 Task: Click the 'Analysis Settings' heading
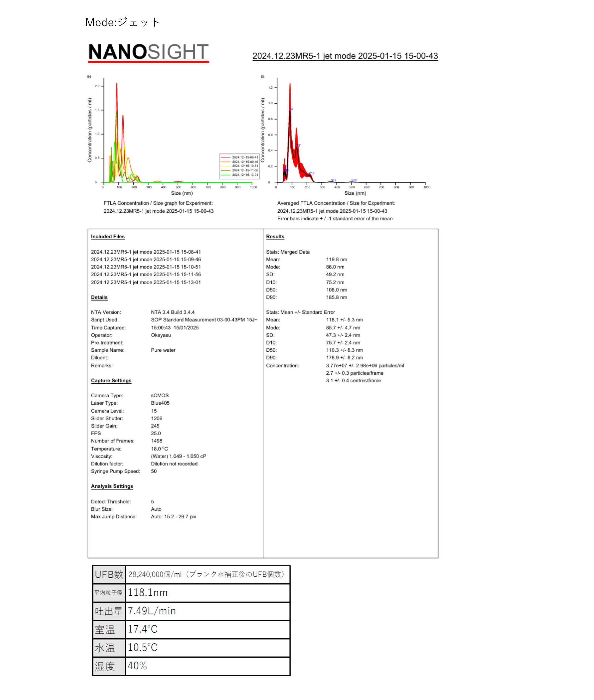[112, 486]
